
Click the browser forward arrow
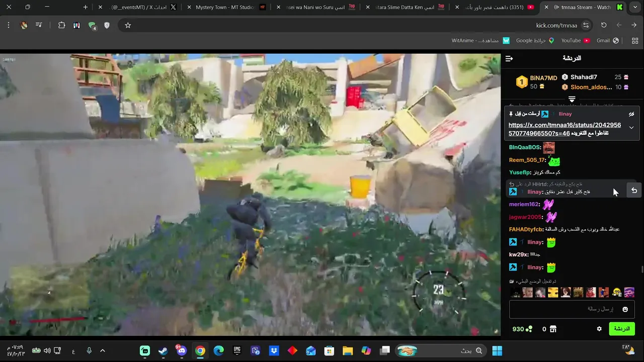(x=619, y=25)
